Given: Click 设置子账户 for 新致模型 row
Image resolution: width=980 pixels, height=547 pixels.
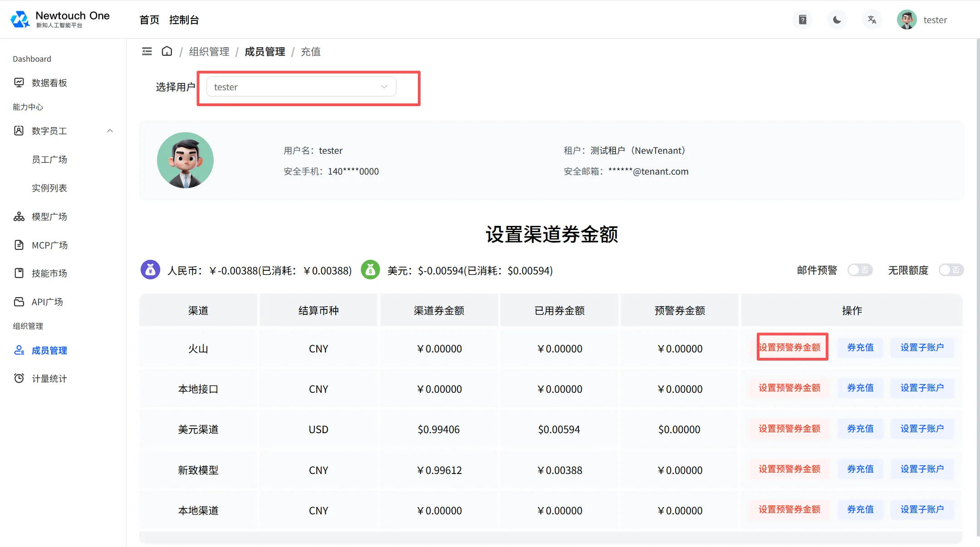Looking at the screenshot, I should point(922,469).
